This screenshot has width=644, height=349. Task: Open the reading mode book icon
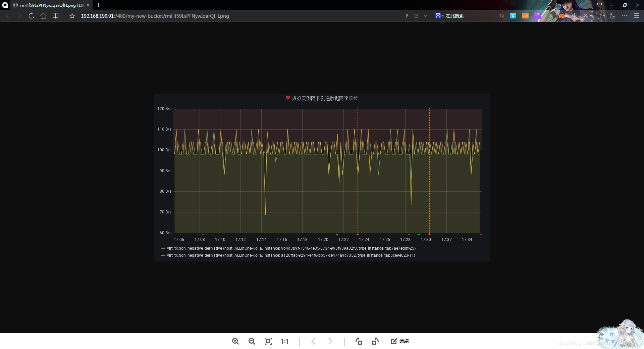[x=55, y=16]
